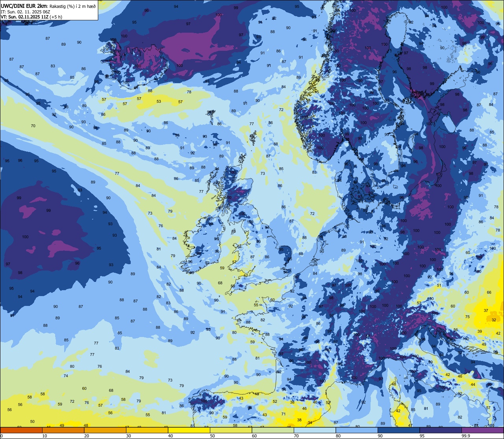Screen dimensions: 504x439
Task: Click the '39' humidity value on the map
Action: 480,332
